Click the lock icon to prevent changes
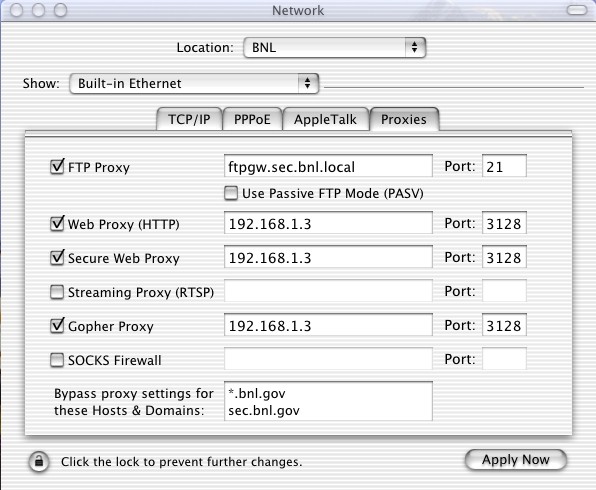The height and width of the screenshot is (490, 596). click(x=39, y=461)
